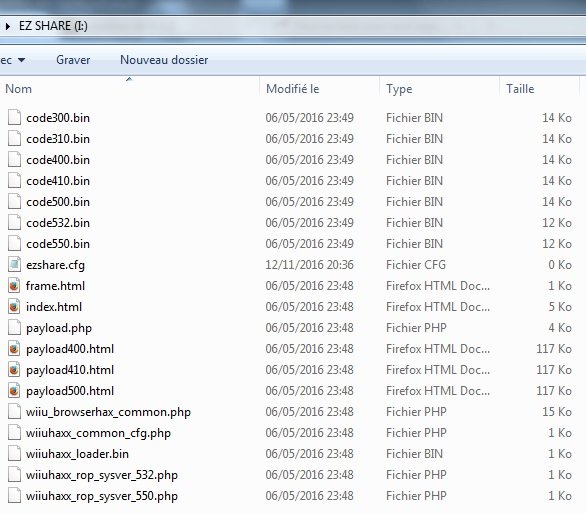Select the file name payload500.html

pyautogui.click(x=70, y=391)
